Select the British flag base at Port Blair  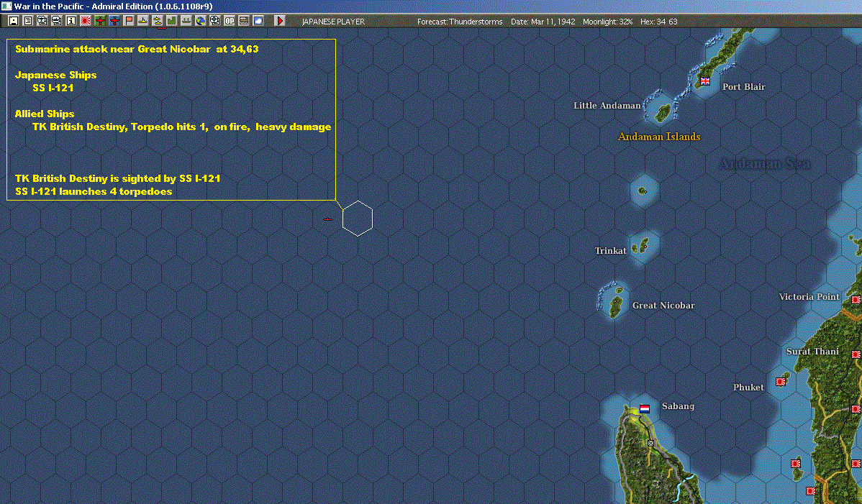tap(704, 81)
